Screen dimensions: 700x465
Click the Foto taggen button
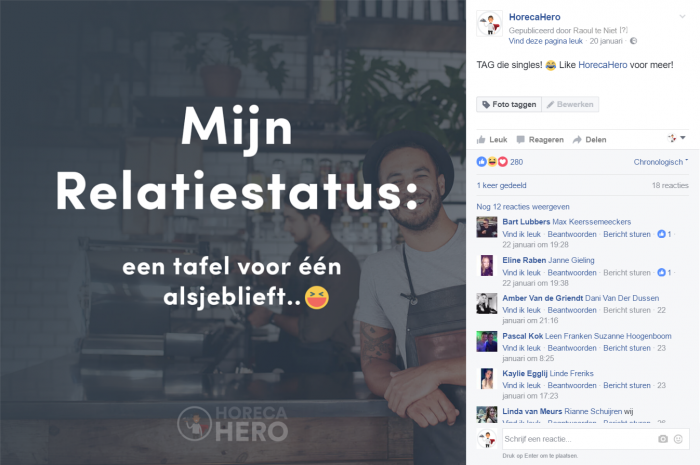point(509,104)
